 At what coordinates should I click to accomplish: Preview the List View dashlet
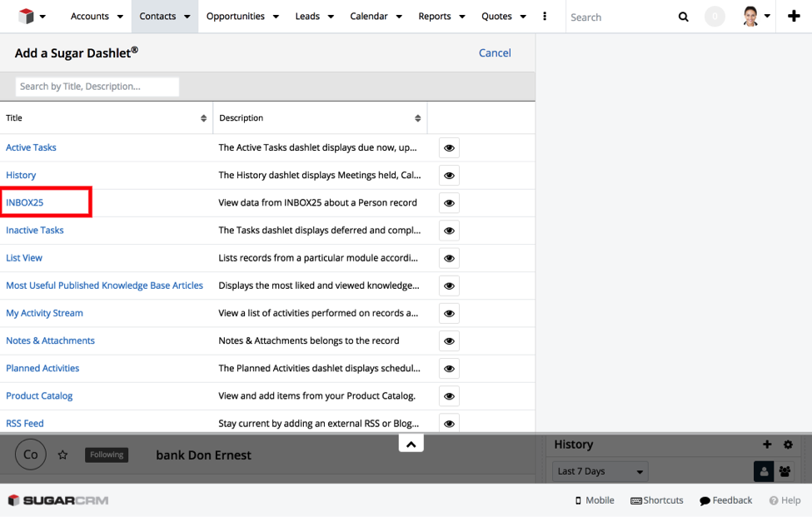[x=449, y=258]
